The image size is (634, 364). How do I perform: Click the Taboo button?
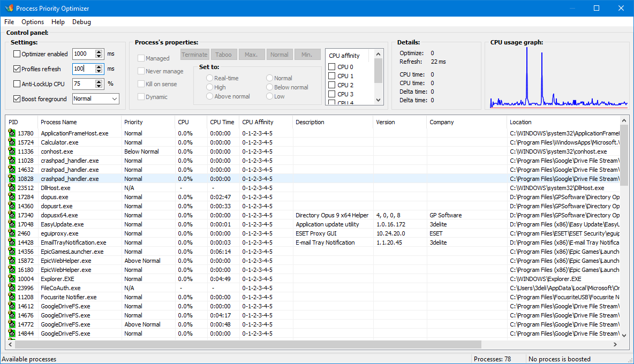pyautogui.click(x=223, y=55)
